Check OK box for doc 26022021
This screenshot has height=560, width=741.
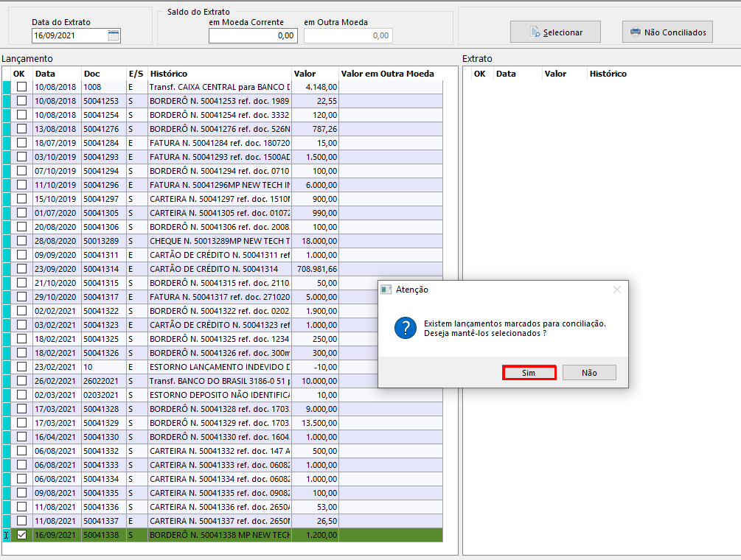(x=21, y=381)
